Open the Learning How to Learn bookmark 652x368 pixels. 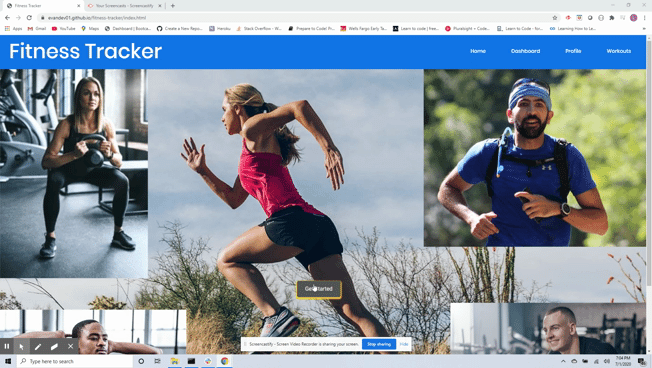[573, 29]
